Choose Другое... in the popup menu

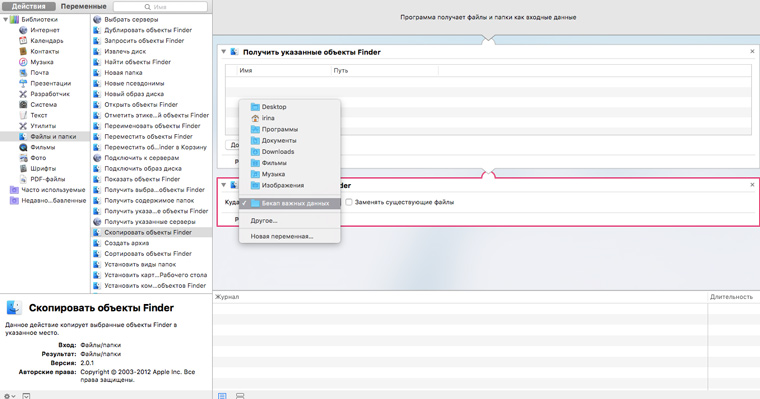click(289, 221)
